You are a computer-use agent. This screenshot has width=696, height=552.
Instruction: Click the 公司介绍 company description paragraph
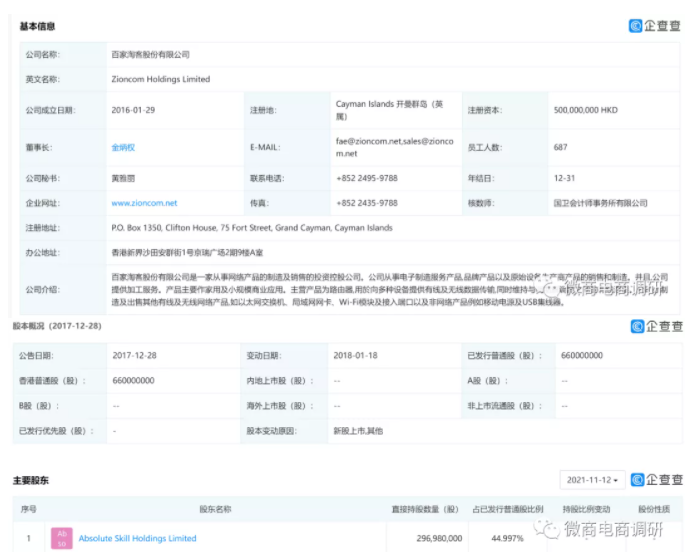390,289
